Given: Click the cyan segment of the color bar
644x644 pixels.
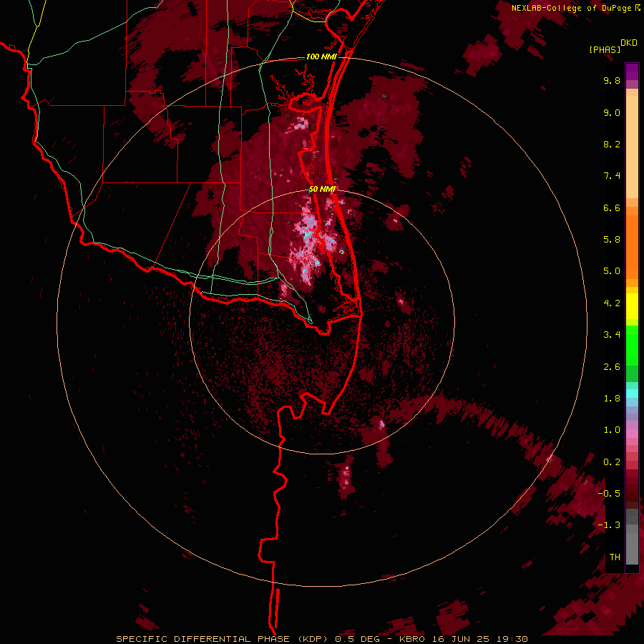Looking at the screenshot, I should [632, 394].
